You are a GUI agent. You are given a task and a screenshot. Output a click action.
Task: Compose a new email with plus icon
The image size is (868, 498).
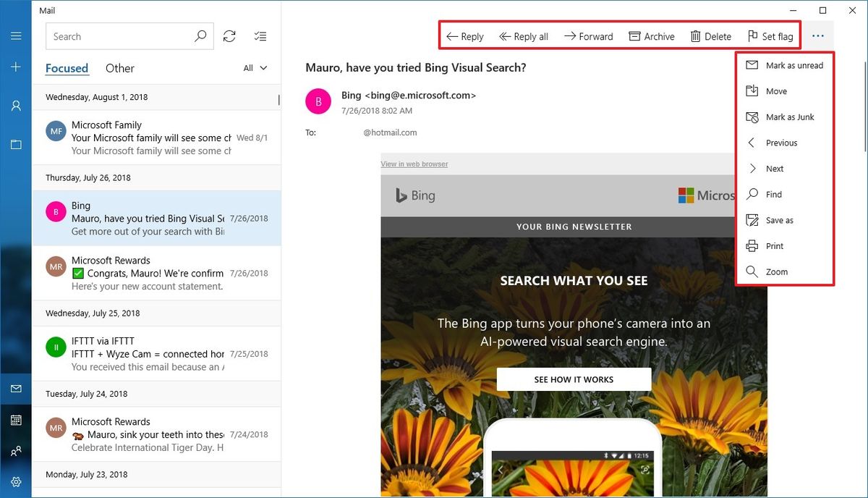pyautogui.click(x=16, y=67)
